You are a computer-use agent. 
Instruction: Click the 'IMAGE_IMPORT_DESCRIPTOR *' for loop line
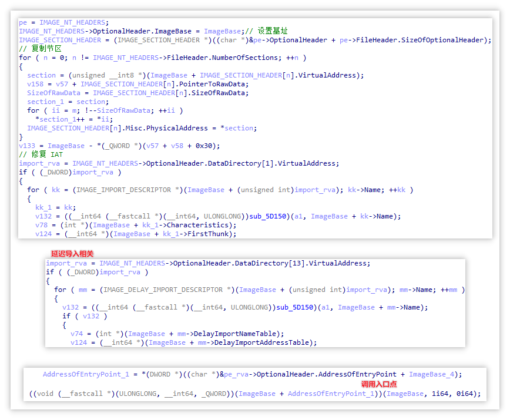[x=220, y=190]
